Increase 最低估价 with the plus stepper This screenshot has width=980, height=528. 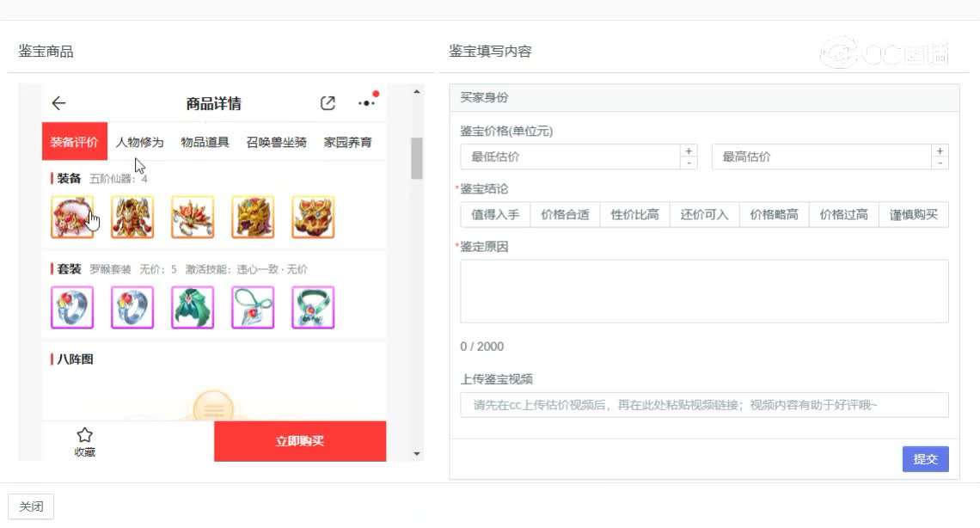tap(689, 150)
